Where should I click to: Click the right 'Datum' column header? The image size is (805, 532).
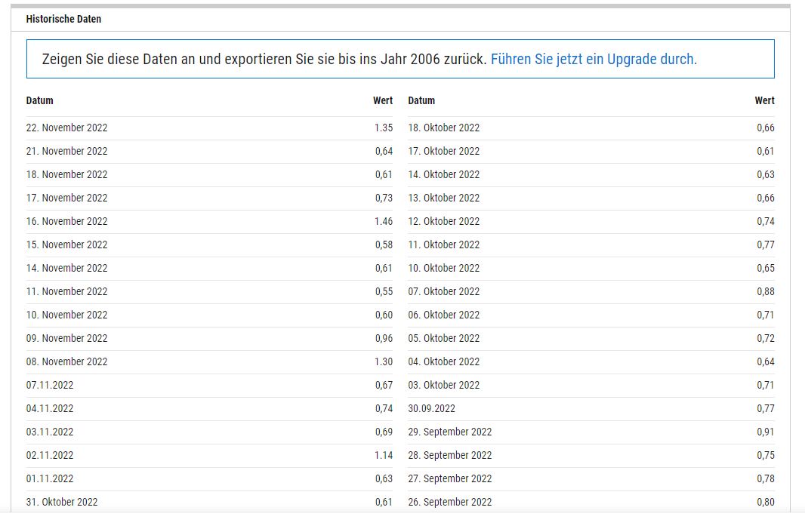point(421,100)
